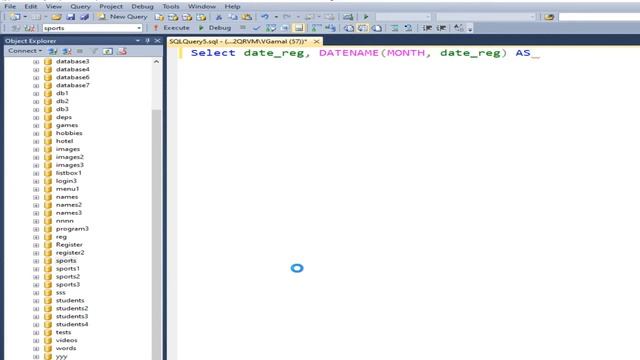640x360 pixels.
Task: Click the Cut icon in toolbar
Action: [x=219, y=17]
